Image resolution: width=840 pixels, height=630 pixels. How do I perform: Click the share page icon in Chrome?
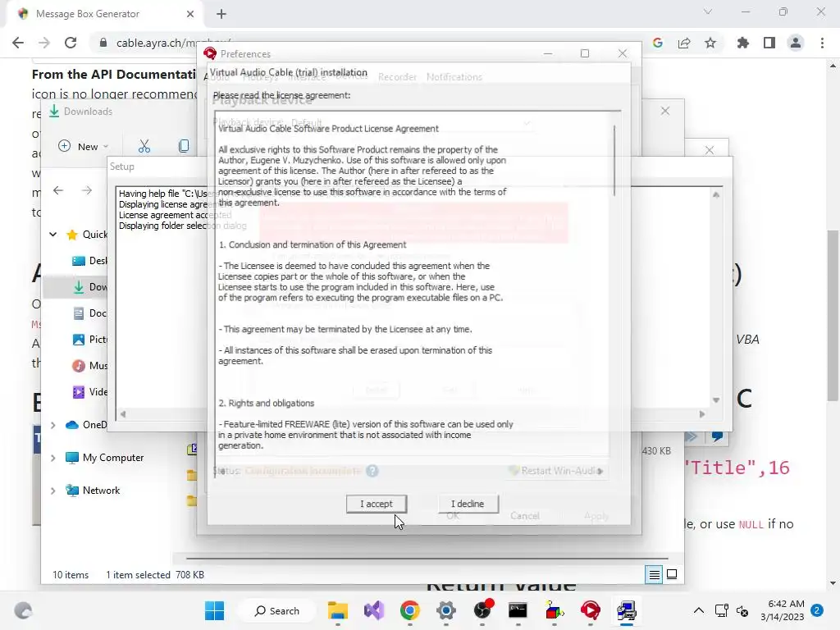[x=684, y=43]
